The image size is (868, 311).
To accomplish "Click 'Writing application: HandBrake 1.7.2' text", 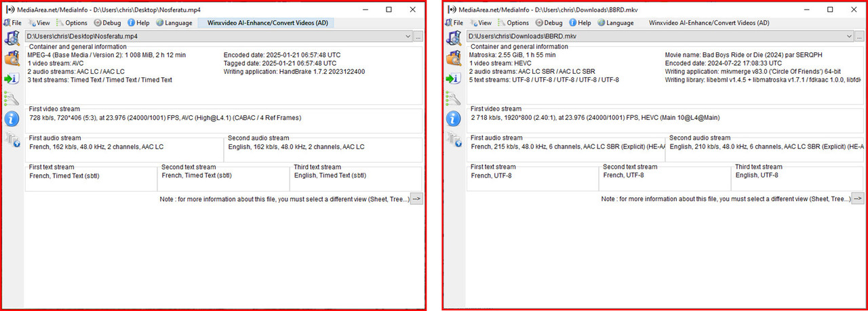I will point(294,71).
